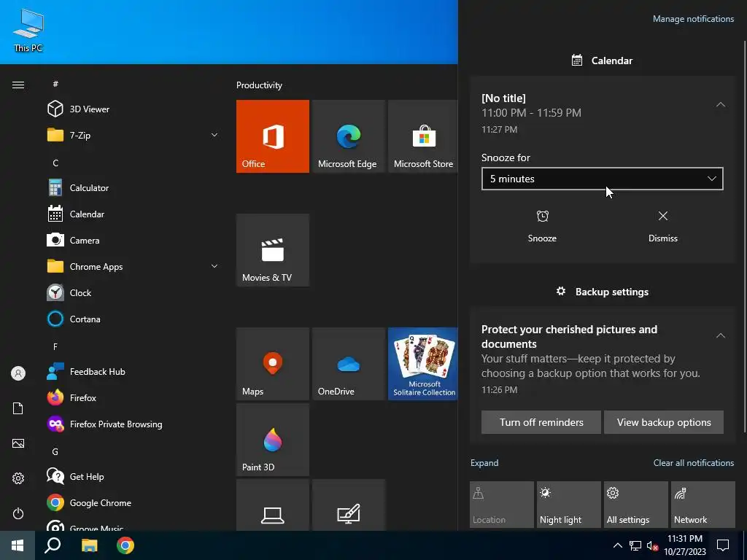Viewport: 747px width, 560px height.
Task: Launch Firefox from the app list
Action: coord(133,397)
